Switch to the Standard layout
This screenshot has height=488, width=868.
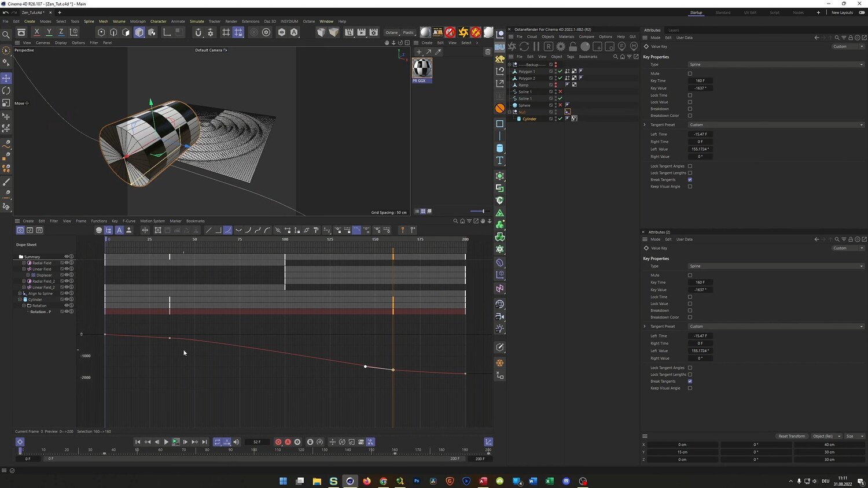pos(723,13)
